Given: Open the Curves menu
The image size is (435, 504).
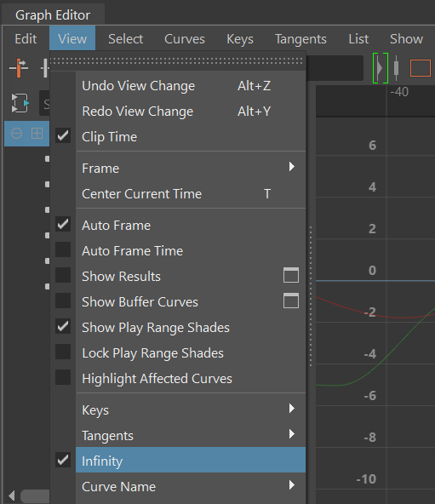Looking at the screenshot, I should pyautogui.click(x=185, y=39).
